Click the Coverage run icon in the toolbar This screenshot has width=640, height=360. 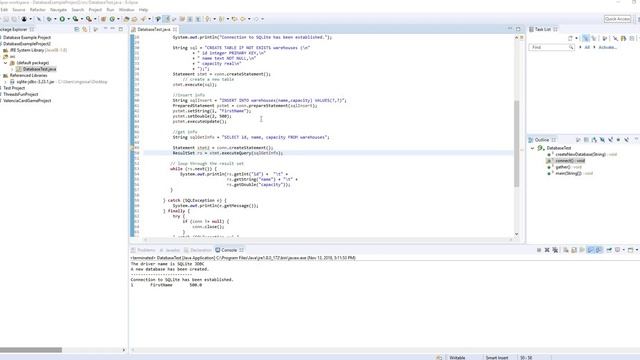[x=75, y=19]
